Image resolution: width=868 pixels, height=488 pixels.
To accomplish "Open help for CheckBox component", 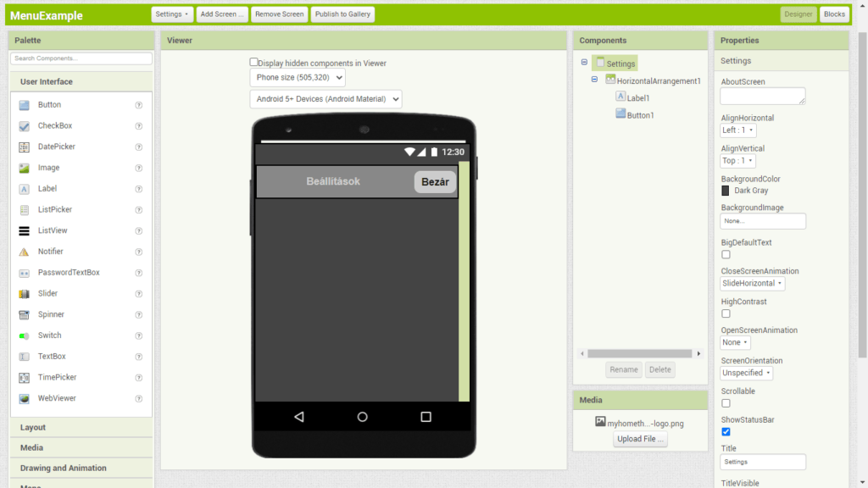I will 139,126.
